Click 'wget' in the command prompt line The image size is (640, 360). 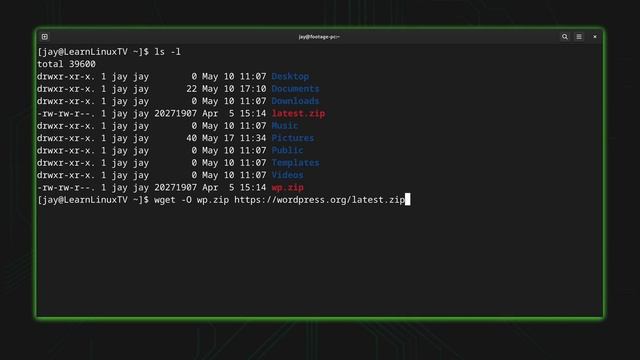[x=164, y=200]
